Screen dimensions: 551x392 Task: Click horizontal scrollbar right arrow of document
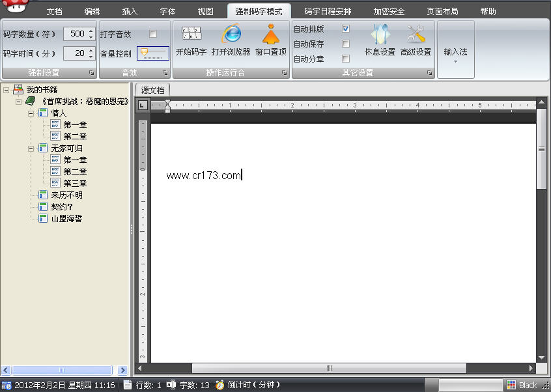tap(531, 368)
